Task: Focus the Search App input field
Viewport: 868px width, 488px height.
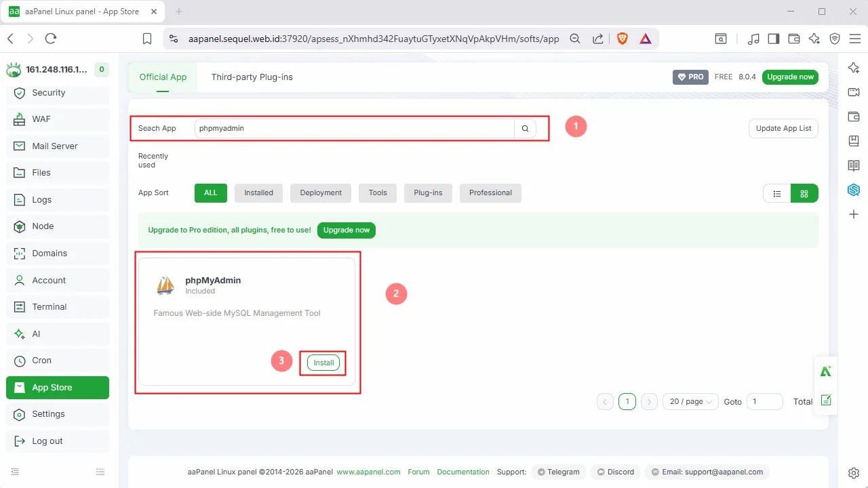Action: (x=355, y=128)
